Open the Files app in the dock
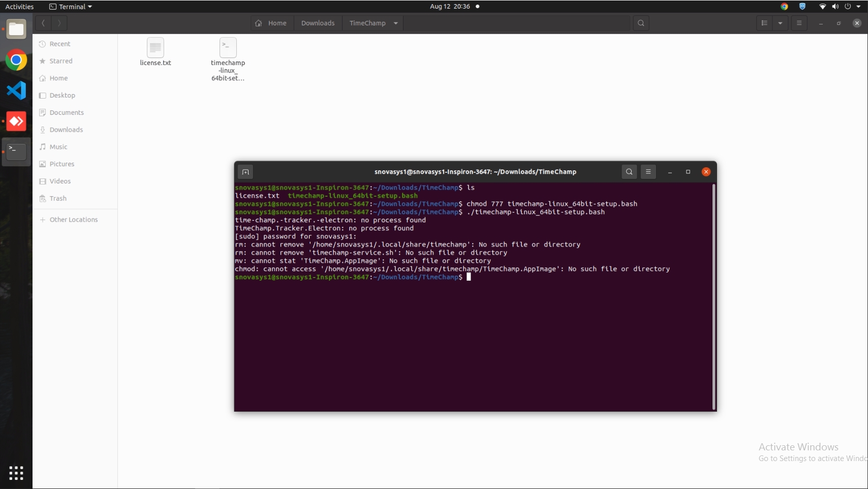 click(16, 29)
